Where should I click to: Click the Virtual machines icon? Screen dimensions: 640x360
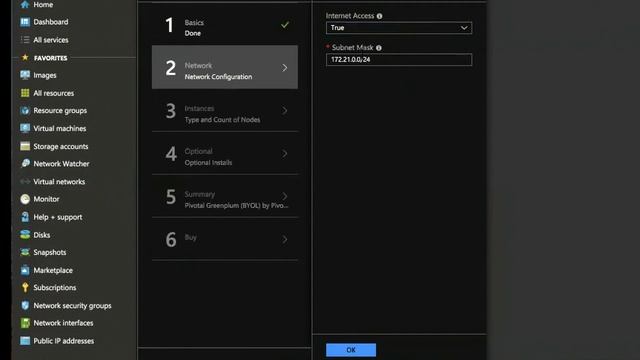point(25,128)
